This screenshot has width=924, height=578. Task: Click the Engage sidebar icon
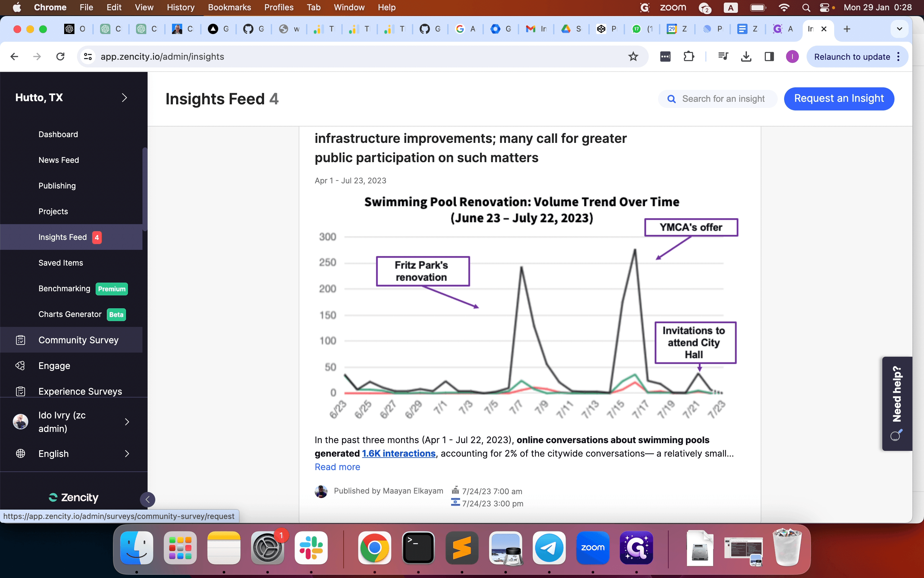21,365
